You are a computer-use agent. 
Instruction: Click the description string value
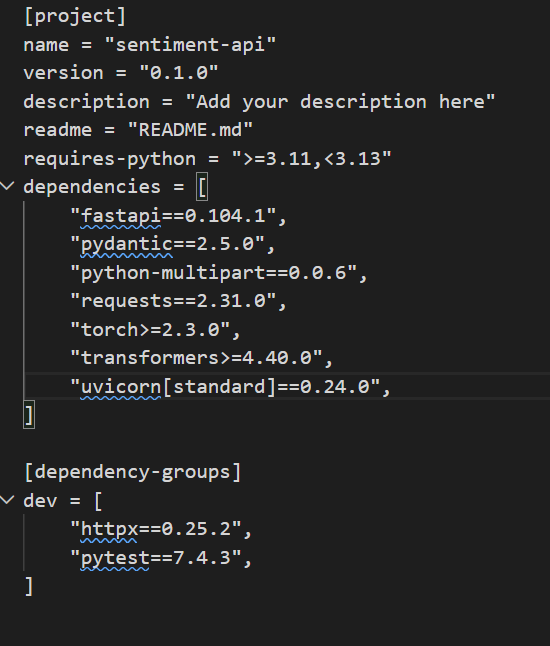click(340, 101)
